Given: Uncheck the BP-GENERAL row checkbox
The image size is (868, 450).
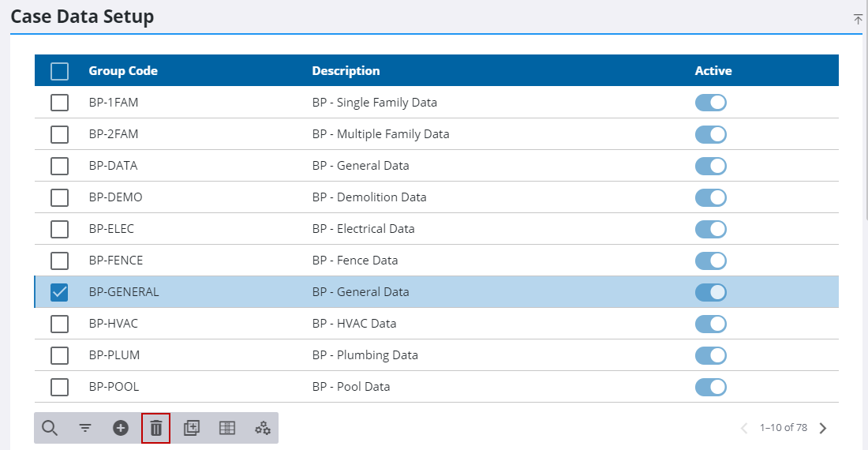Looking at the screenshot, I should coord(59,291).
